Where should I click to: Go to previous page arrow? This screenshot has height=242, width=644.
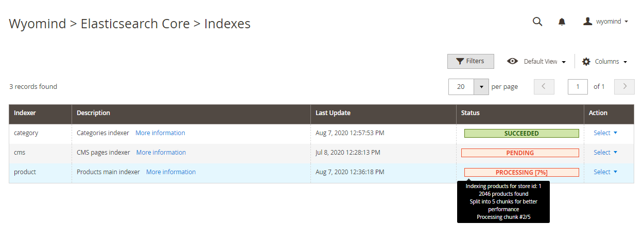(x=544, y=86)
